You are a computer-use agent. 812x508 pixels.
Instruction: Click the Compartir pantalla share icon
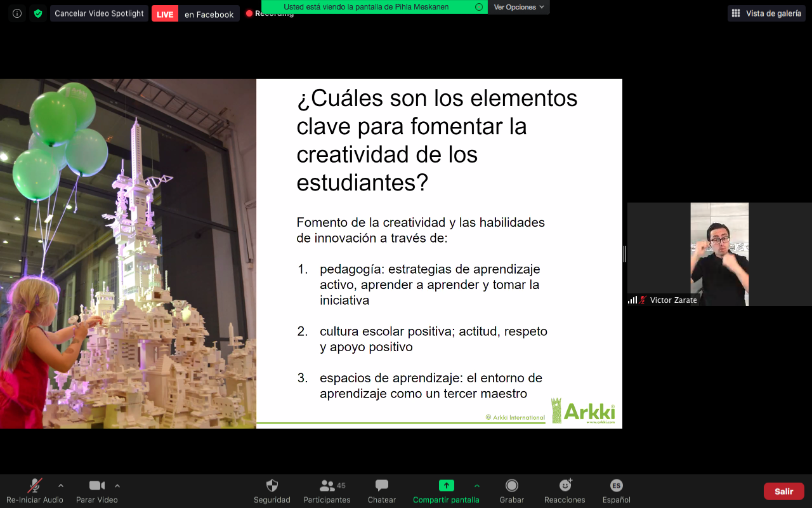tap(447, 486)
